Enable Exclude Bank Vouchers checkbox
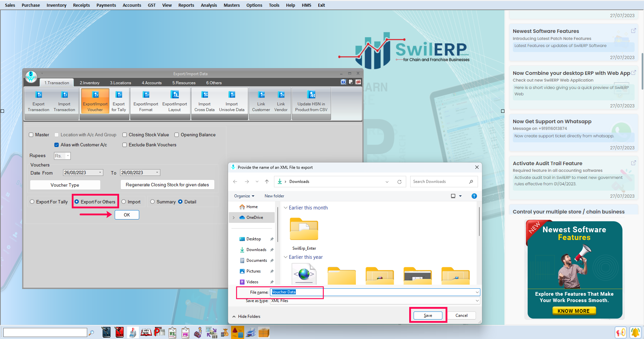 [124, 145]
